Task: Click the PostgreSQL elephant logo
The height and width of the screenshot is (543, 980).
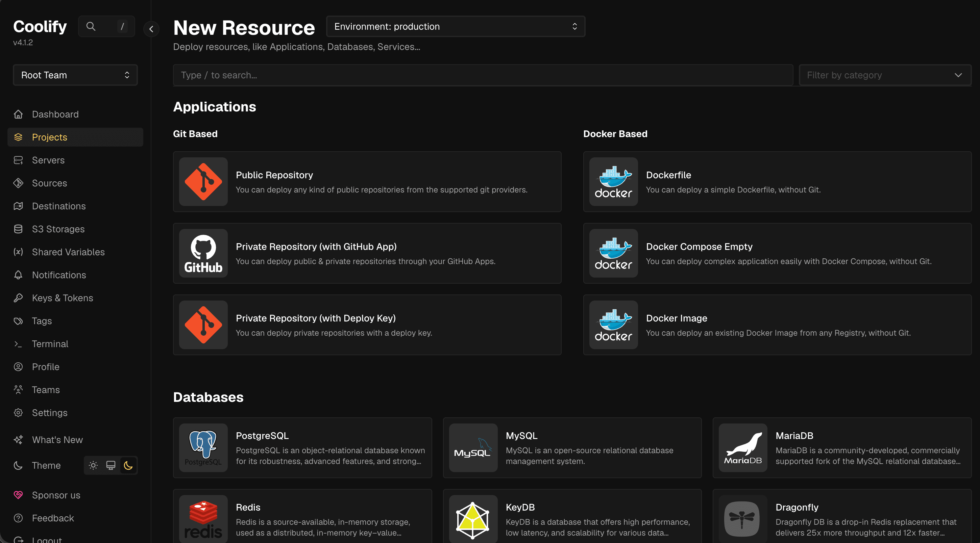Action: pos(203,447)
